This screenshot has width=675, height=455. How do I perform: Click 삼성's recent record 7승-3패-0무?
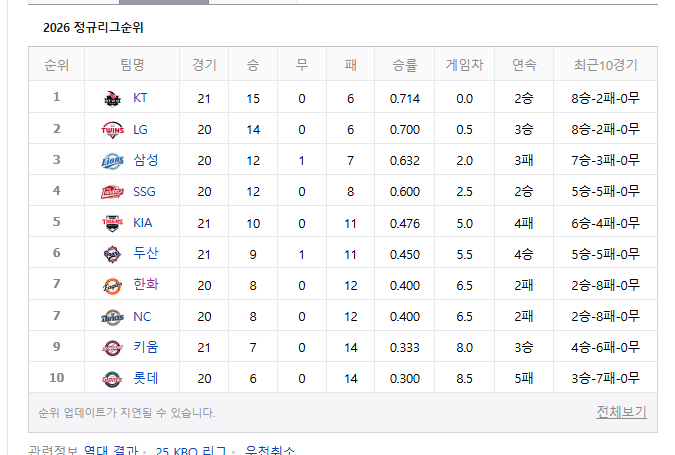coord(605,161)
